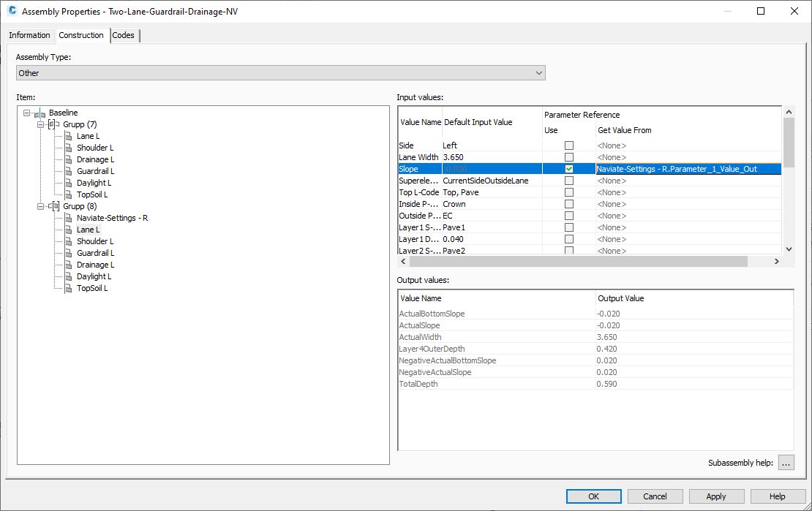The width and height of the screenshot is (812, 511).
Task: Click the Apply button
Action: tap(716, 496)
